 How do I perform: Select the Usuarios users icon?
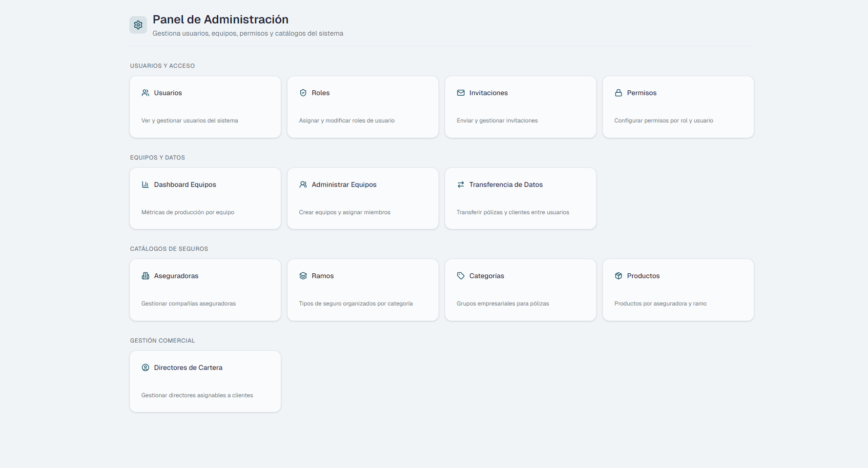pos(145,93)
